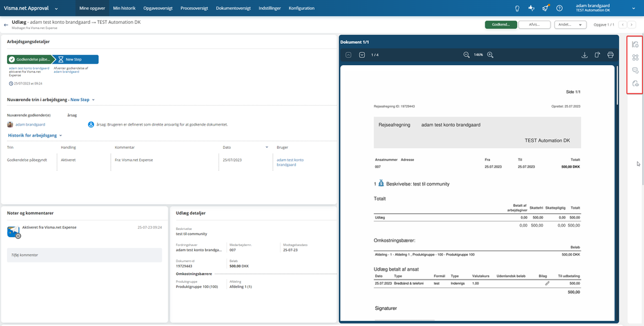Click the green Godkend... button

(501, 24)
